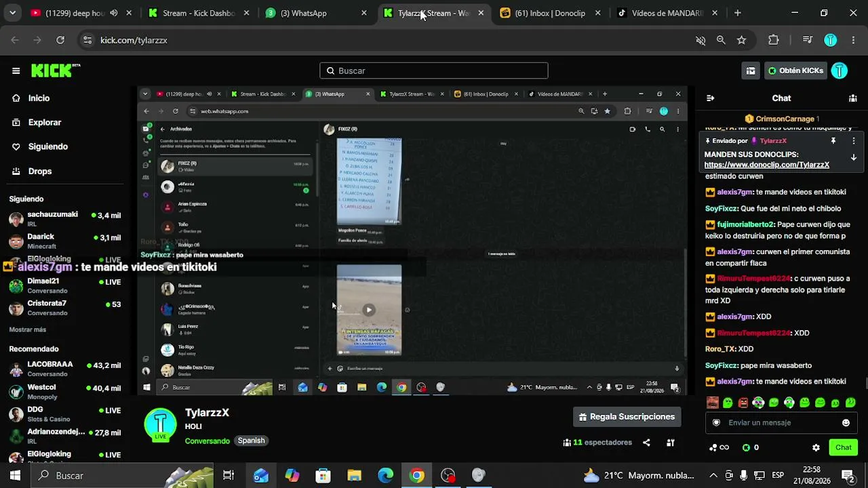Open sachauzumaki channel from Siguiendo list
Viewport: 868px width, 488px height.
click(65, 219)
